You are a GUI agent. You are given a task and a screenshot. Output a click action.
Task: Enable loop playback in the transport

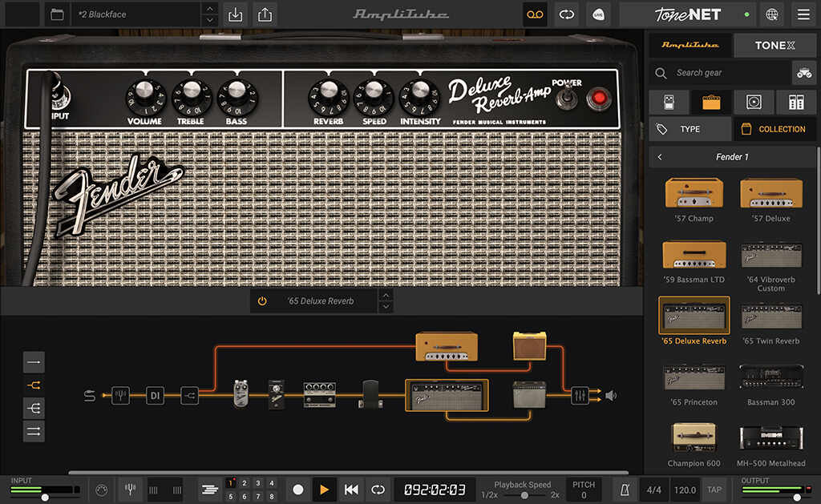[x=377, y=490]
